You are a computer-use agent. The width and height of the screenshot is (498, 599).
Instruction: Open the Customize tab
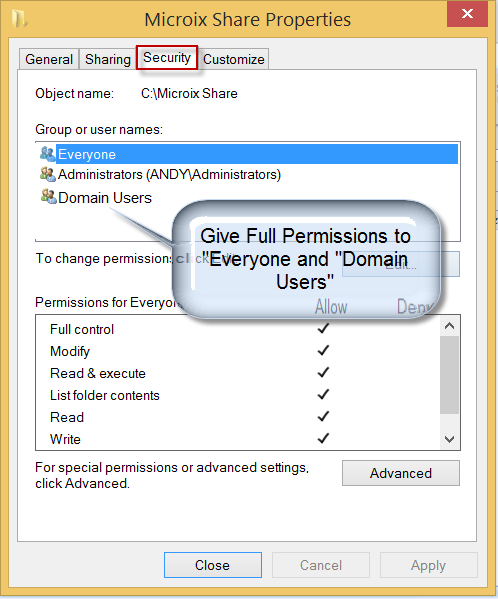[x=234, y=59]
